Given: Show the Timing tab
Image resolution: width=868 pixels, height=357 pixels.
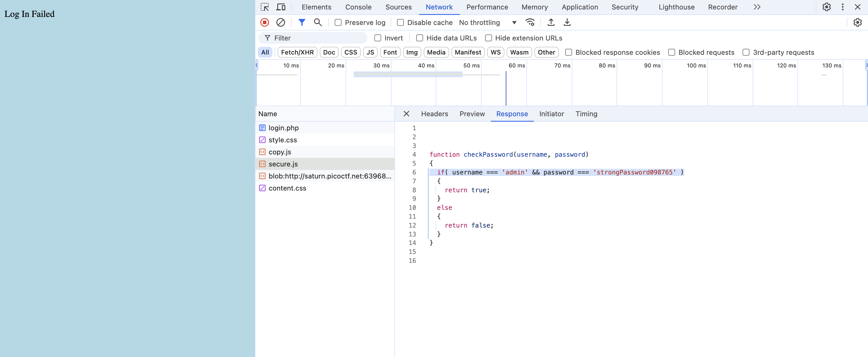Looking at the screenshot, I should (586, 114).
